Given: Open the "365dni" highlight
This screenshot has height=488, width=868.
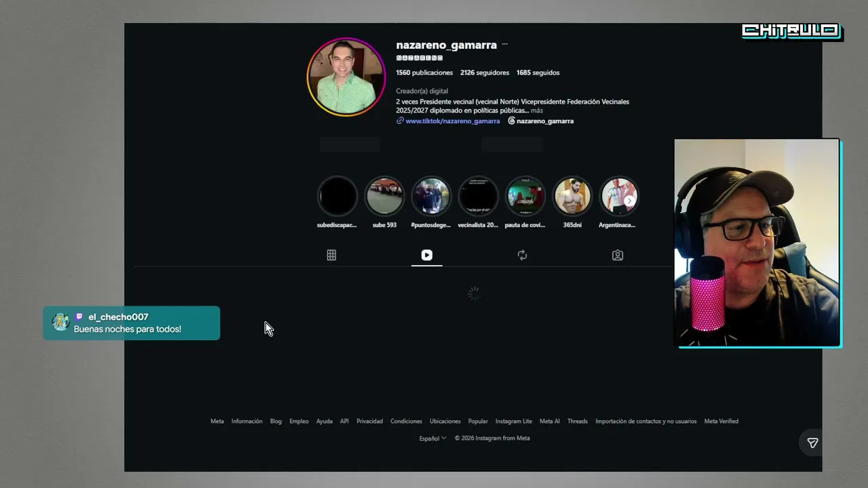Looking at the screenshot, I should click(x=572, y=197).
